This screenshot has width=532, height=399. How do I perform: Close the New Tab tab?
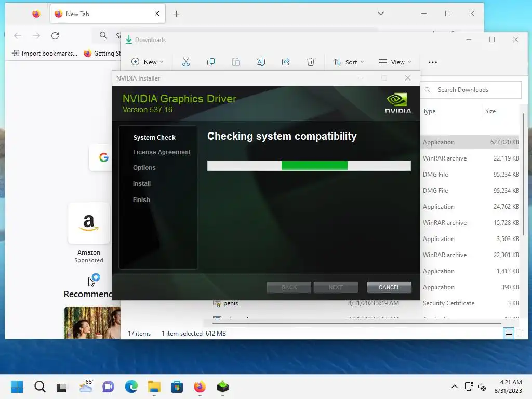[157, 14]
